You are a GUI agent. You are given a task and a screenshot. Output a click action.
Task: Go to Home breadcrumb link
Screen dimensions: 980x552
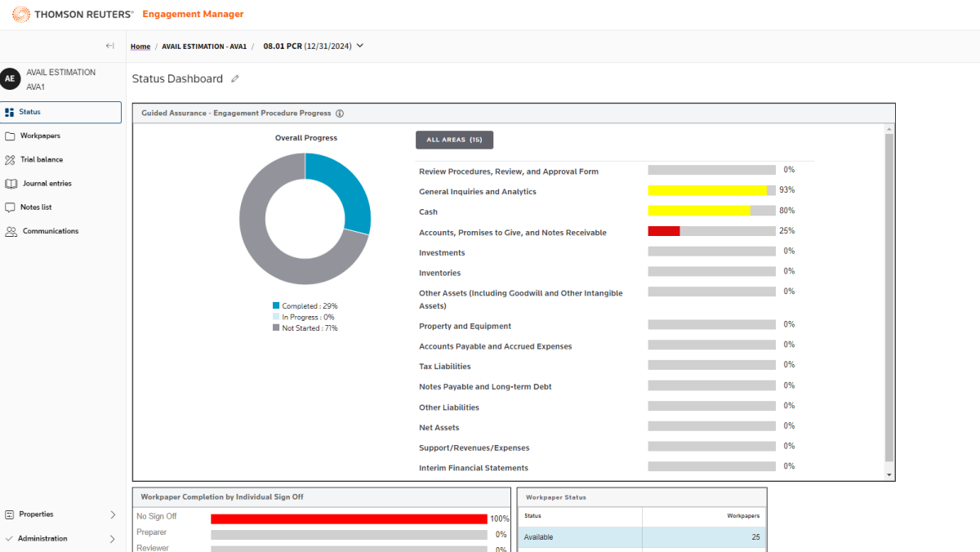(x=140, y=47)
